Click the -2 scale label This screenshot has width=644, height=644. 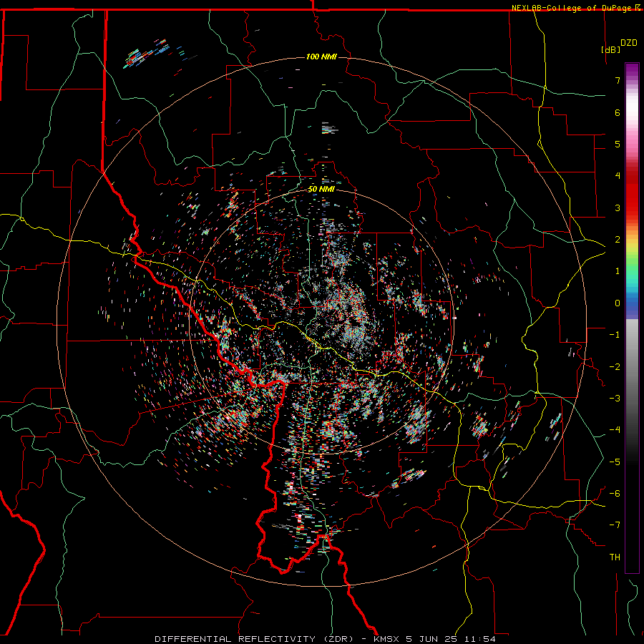pos(615,367)
